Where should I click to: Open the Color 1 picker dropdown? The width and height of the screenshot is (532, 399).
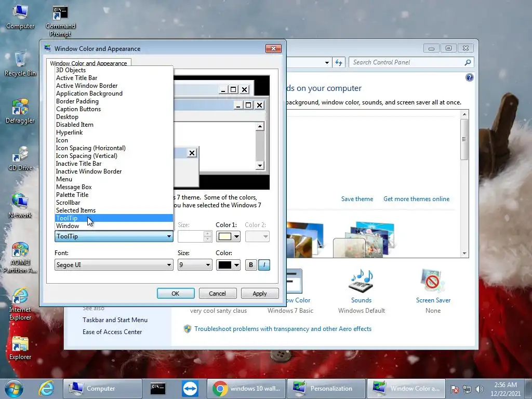click(x=236, y=236)
